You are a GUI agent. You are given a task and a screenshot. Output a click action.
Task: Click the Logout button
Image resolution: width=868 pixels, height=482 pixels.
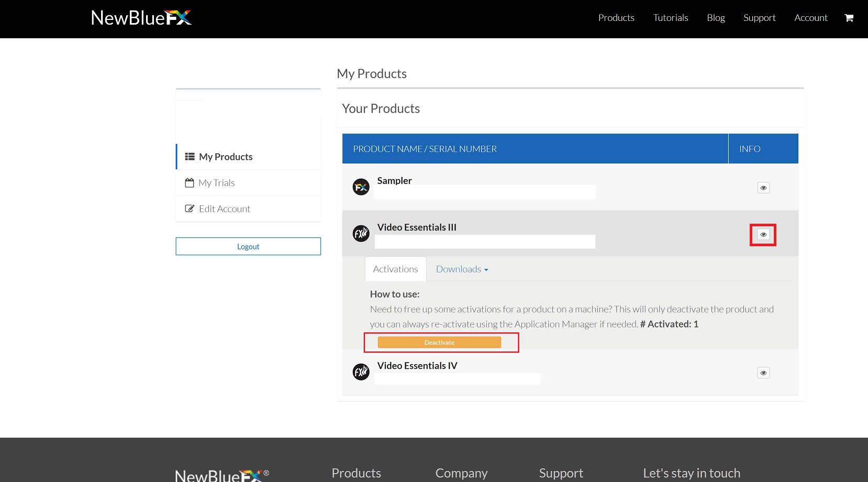click(248, 246)
